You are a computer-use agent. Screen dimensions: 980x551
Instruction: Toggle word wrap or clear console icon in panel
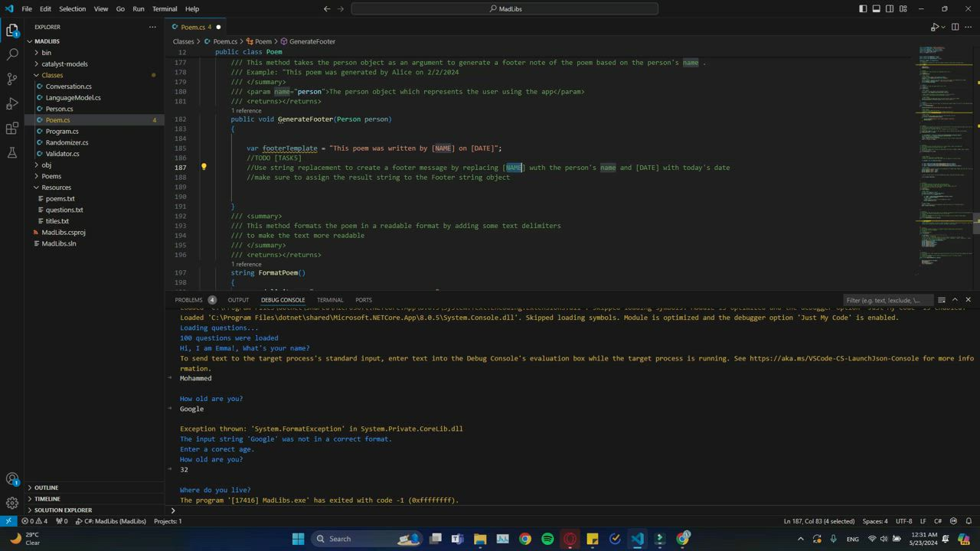click(942, 300)
